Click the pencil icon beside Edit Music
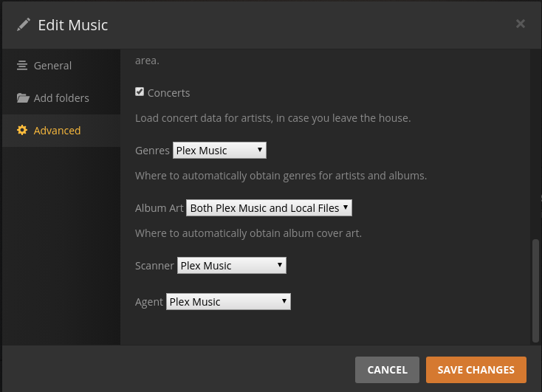The width and height of the screenshot is (542, 392). tap(24, 24)
